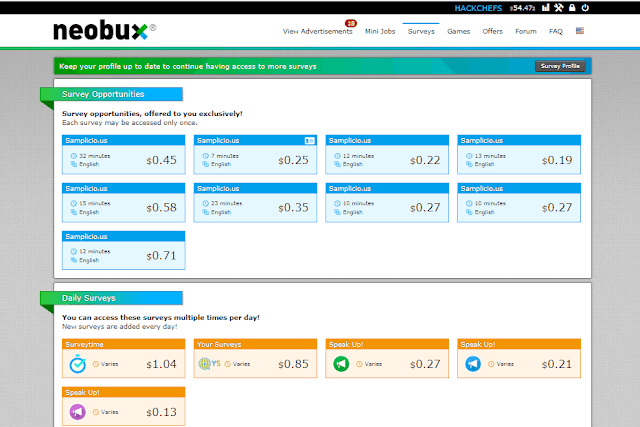Click the Your Surveys YS globe icon
Image resolution: width=640 pixels, height=427 pixels.
coord(209,363)
